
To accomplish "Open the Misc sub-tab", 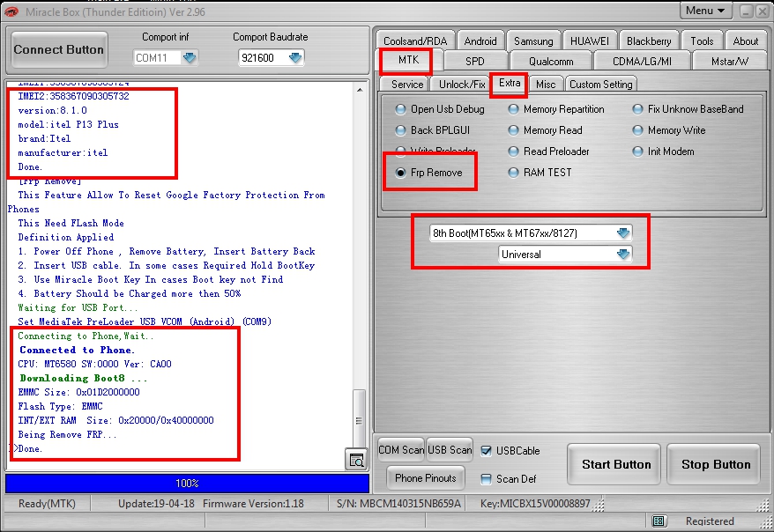I will [x=546, y=85].
